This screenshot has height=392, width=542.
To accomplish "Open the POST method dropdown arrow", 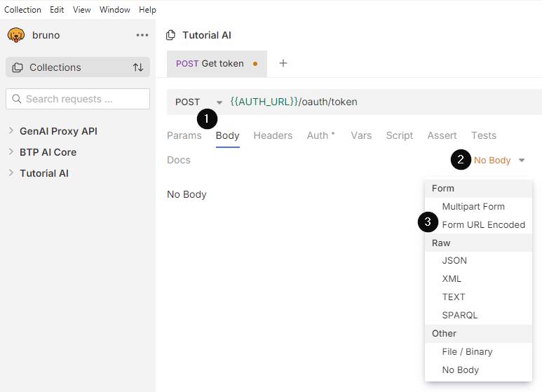I will point(219,102).
